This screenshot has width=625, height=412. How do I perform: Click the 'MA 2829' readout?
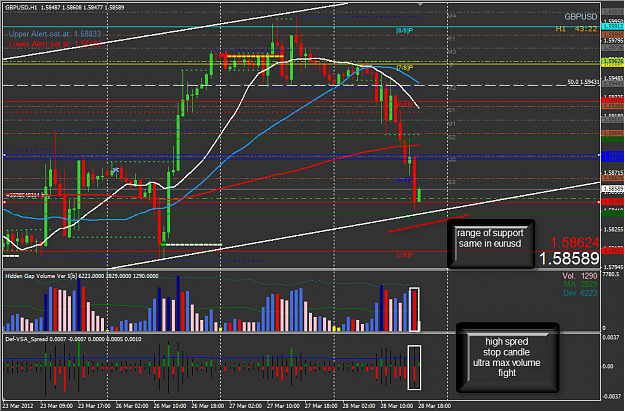point(580,284)
